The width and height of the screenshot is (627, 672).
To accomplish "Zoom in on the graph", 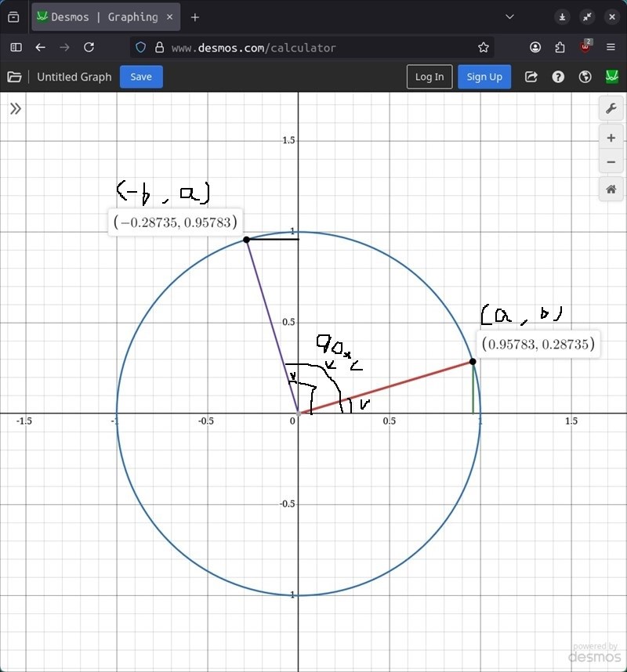I will coord(611,138).
